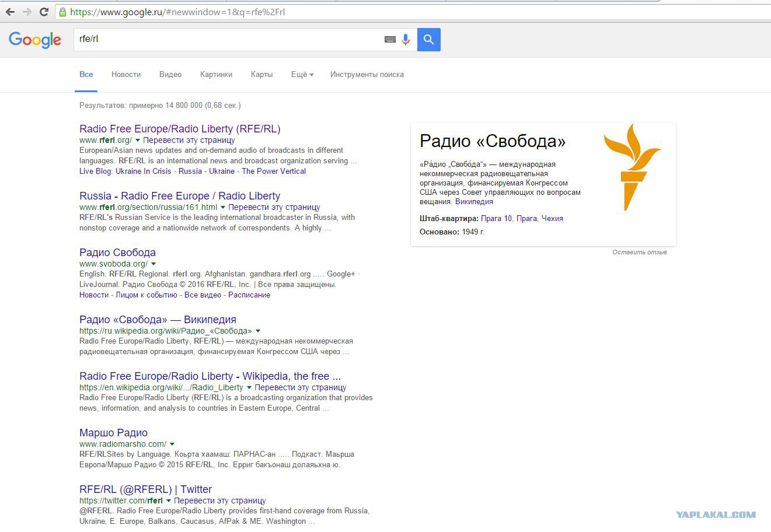Open the Ukraine sitelink under first result
The width and height of the screenshot is (771, 532).
click(222, 171)
